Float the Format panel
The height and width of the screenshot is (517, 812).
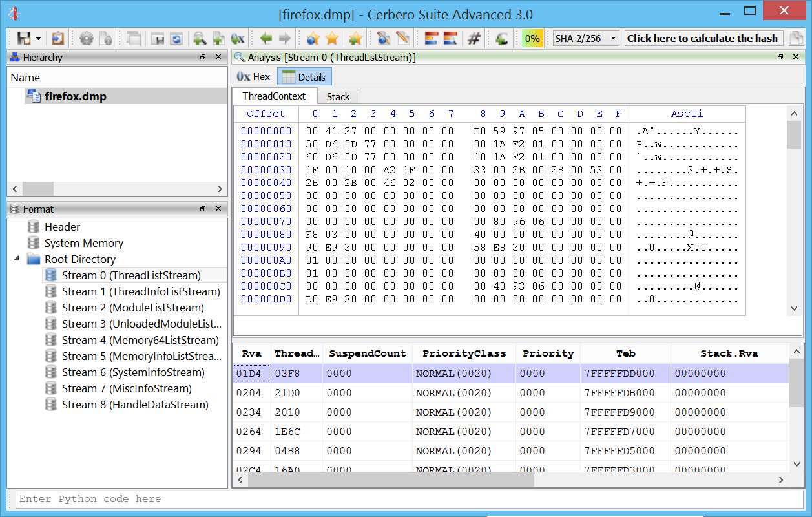[x=203, y=209]
